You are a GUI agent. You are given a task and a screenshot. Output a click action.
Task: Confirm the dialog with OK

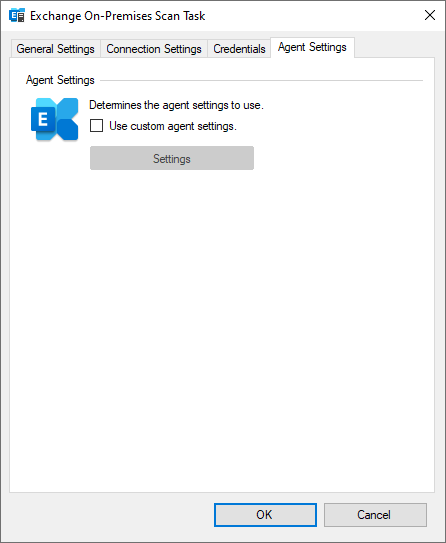pos(265,515)
